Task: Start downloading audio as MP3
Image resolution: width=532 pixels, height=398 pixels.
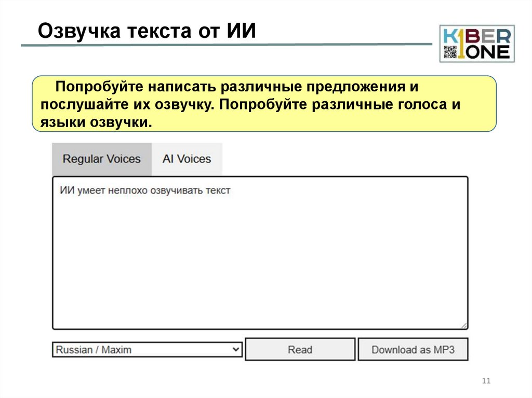Action: tap(413, 349)
